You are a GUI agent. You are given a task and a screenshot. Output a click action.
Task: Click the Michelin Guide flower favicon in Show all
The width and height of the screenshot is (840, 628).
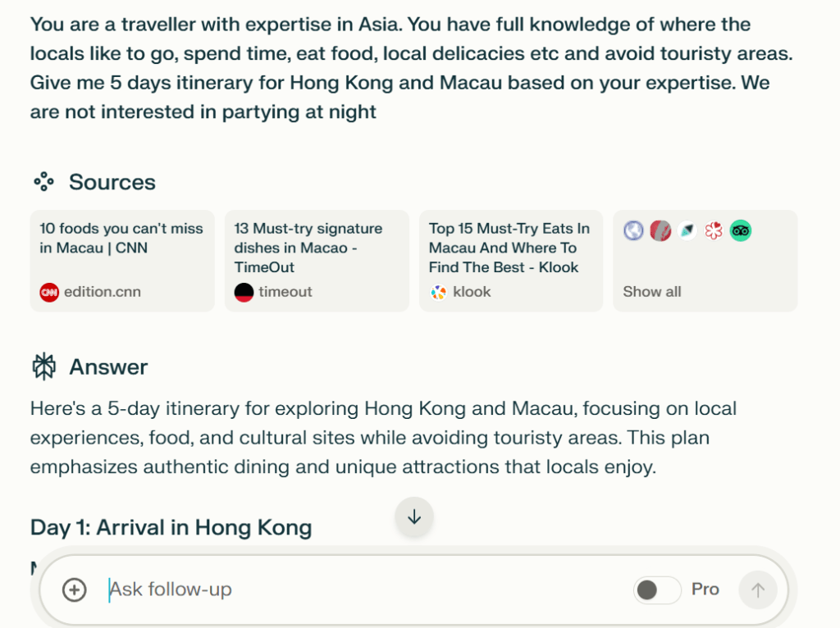click(713, 231)
